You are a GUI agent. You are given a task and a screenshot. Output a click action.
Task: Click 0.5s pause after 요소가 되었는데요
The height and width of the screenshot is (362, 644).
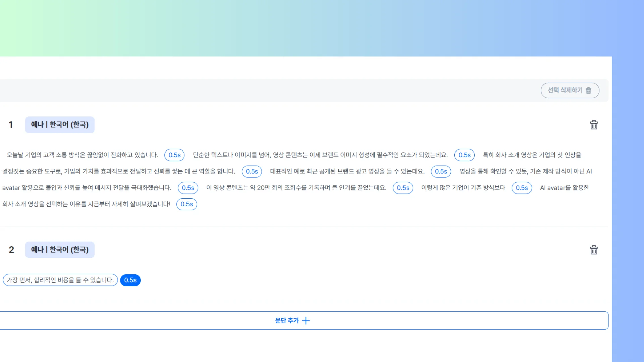pyautogui.click(x=464, y=155)
